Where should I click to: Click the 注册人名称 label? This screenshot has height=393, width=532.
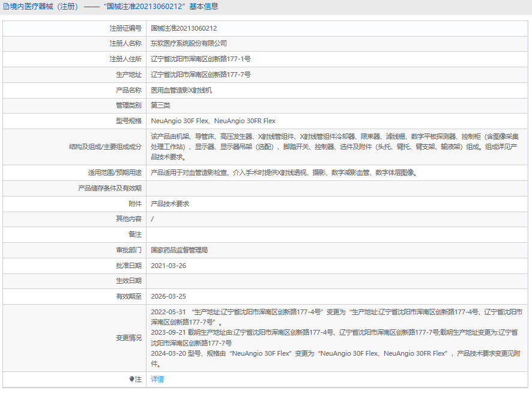click(x=125, y=43)
